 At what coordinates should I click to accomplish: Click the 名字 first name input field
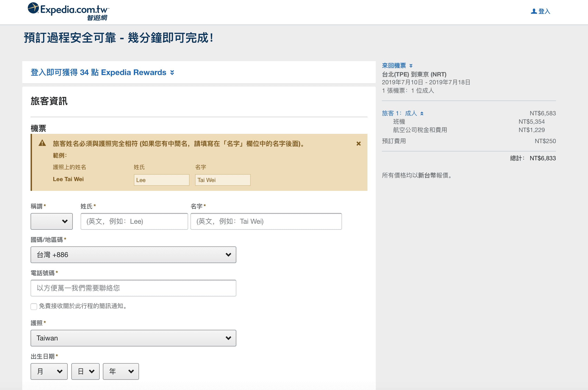pyautogui.click(x=266, y=221)
